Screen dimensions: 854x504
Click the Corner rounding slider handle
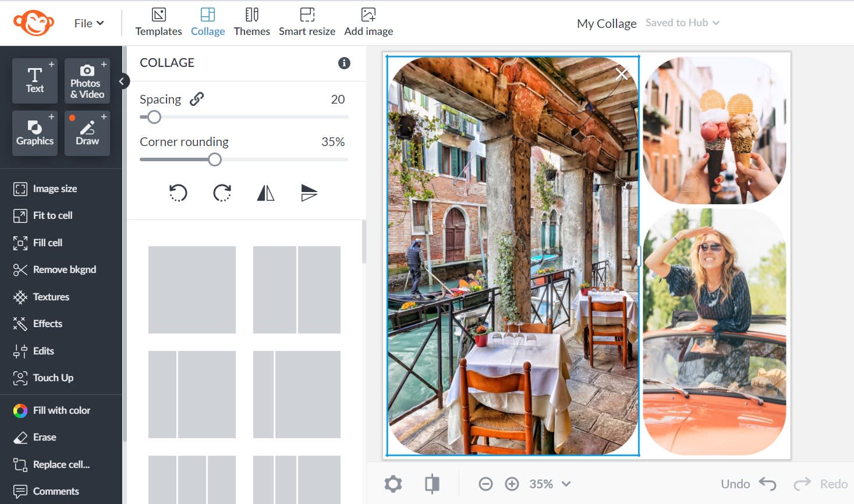pos(215,159)
